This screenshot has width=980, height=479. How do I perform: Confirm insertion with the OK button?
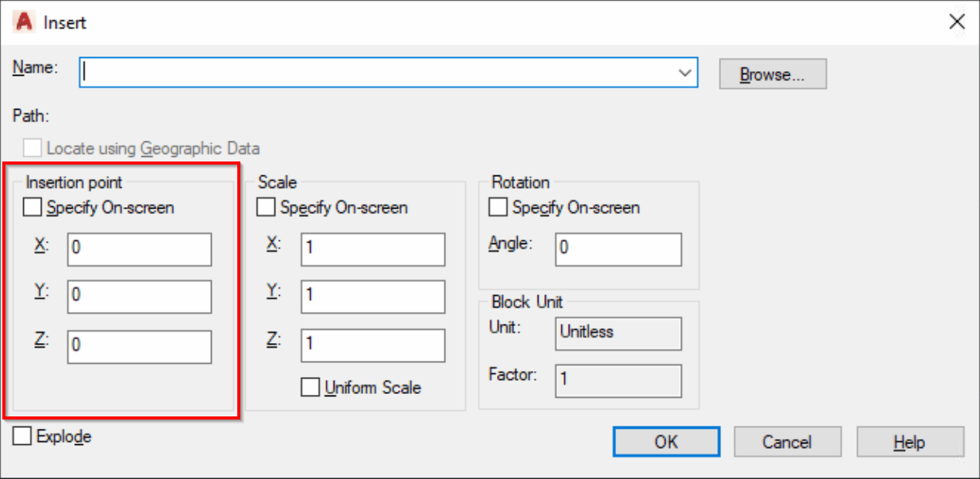[x=665, y=441]
